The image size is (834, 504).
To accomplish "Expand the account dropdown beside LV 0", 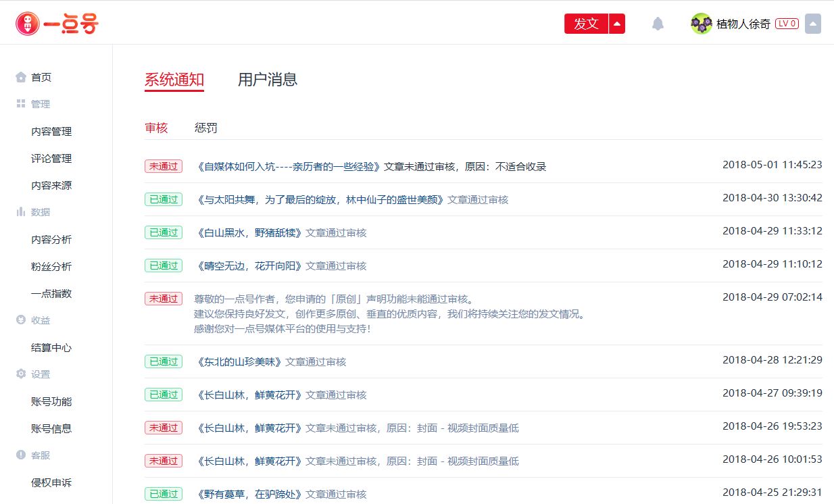I will [x=813, y=23].
